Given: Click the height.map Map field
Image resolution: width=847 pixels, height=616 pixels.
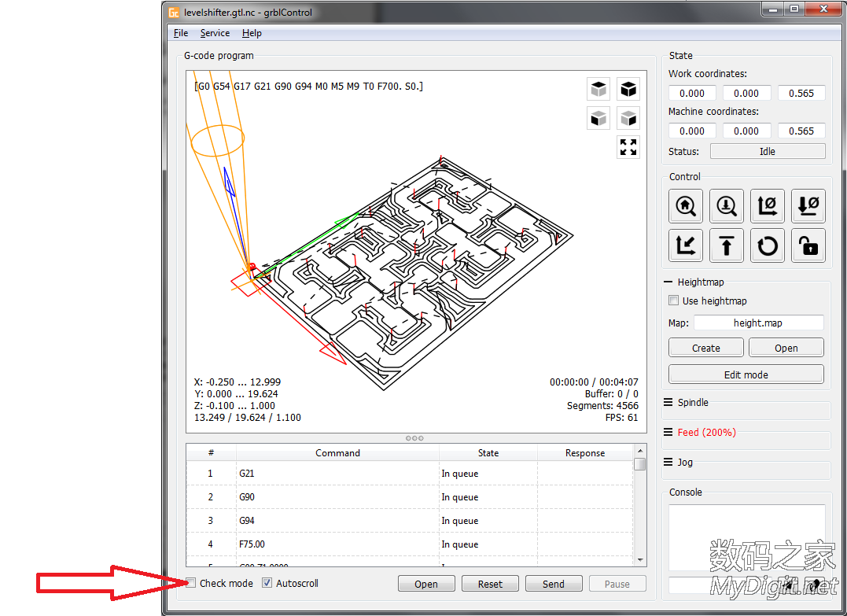Looking at the screenshot, I should pos(758,323).
